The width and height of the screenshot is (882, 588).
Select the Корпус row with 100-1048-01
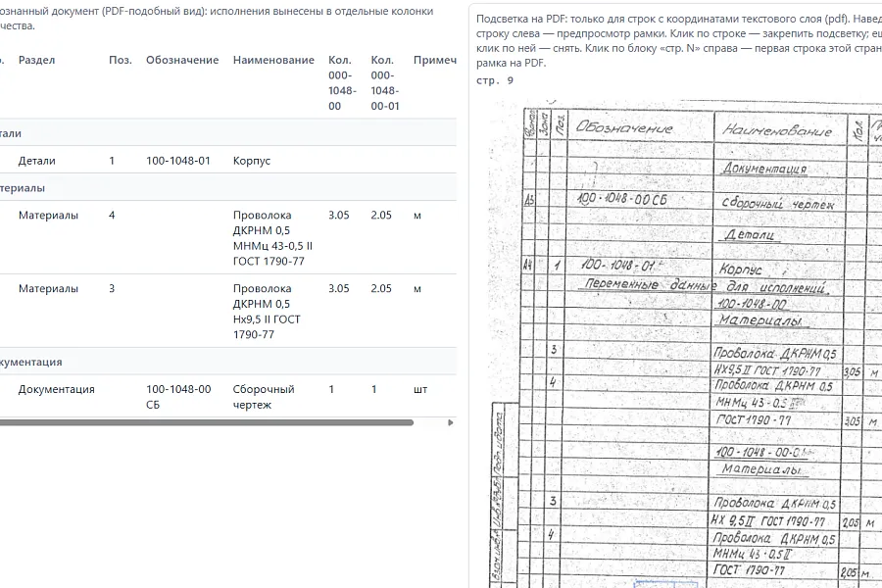[227, 161]
